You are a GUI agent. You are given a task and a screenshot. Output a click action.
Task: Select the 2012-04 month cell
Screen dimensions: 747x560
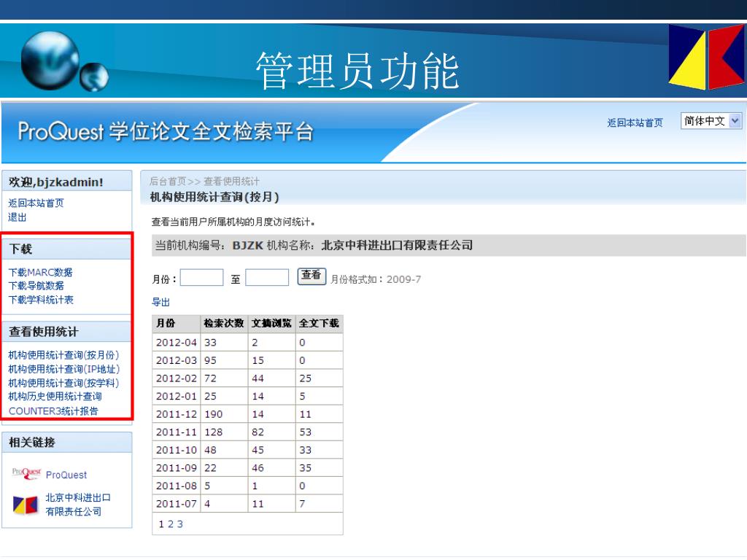[x=177, y=343]
